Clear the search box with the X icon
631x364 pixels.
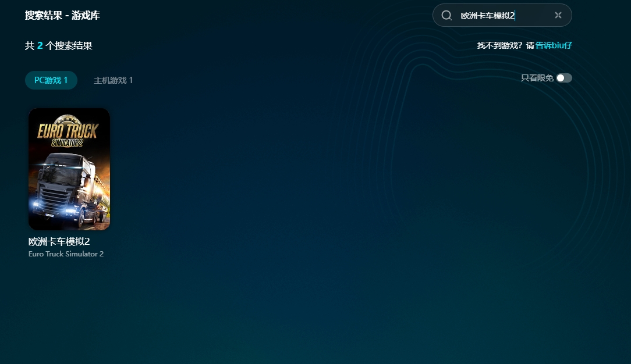[x=558, y=15]
